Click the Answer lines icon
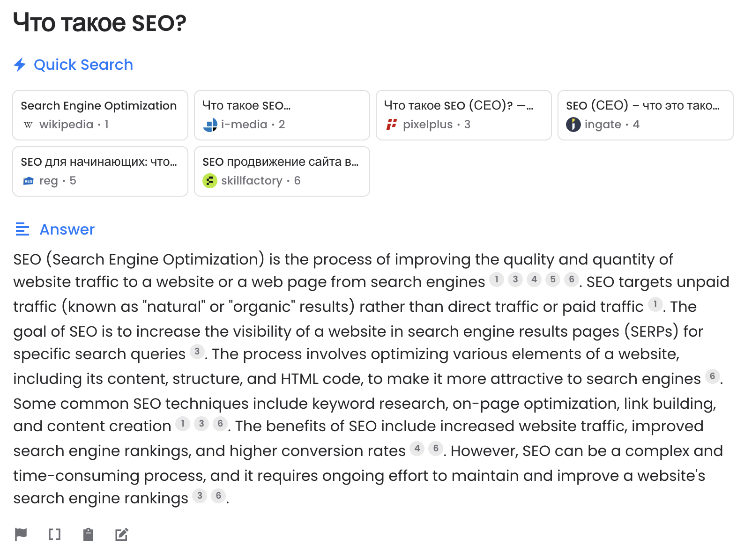The image size is (744, 560). click(x=22, y=229)
